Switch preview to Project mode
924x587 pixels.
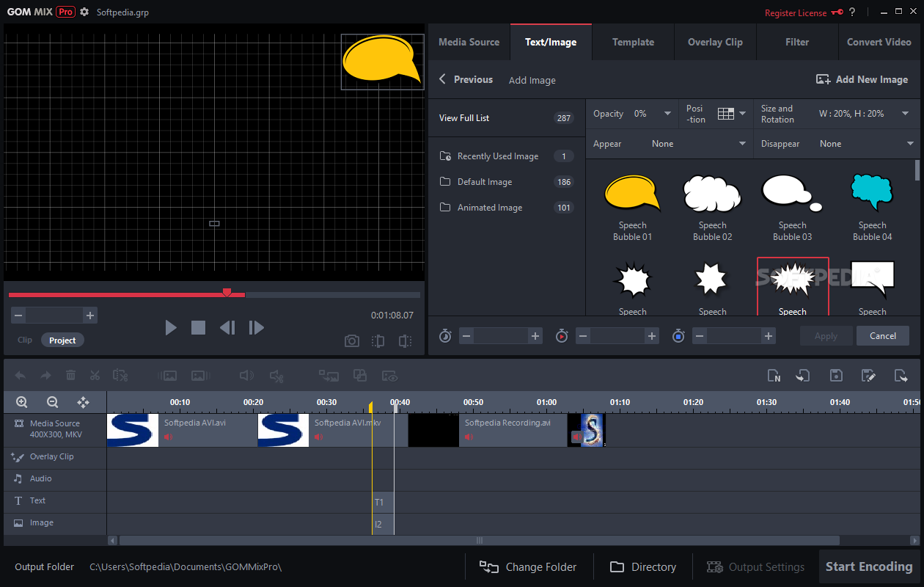click(x=62, y=340)
